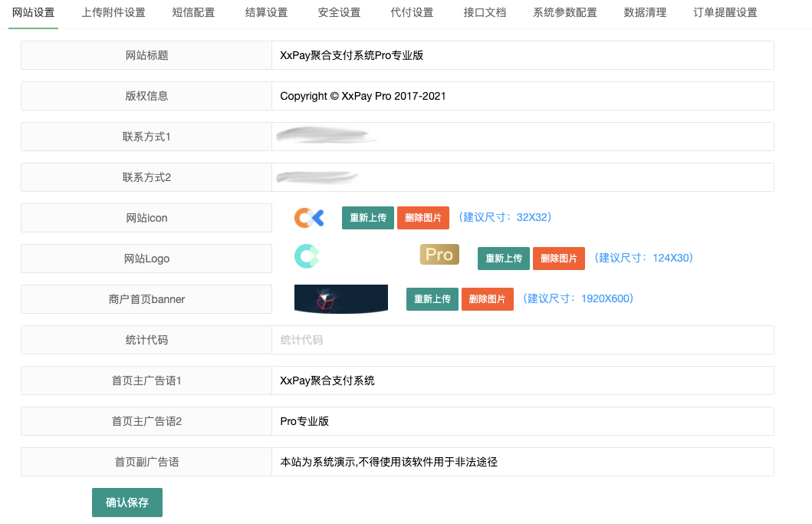Viewport: 812px width, 524px height.
Task: Open the 短信配置 tab
Action: [x=193, y=12]
